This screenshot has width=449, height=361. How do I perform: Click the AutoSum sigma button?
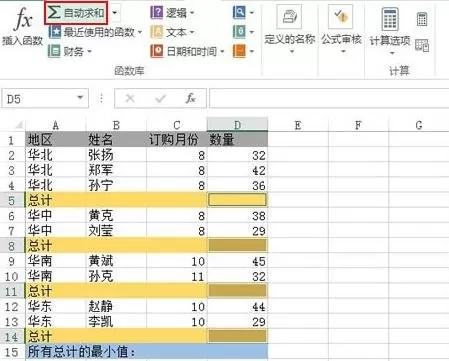click(x=76, y=13)
